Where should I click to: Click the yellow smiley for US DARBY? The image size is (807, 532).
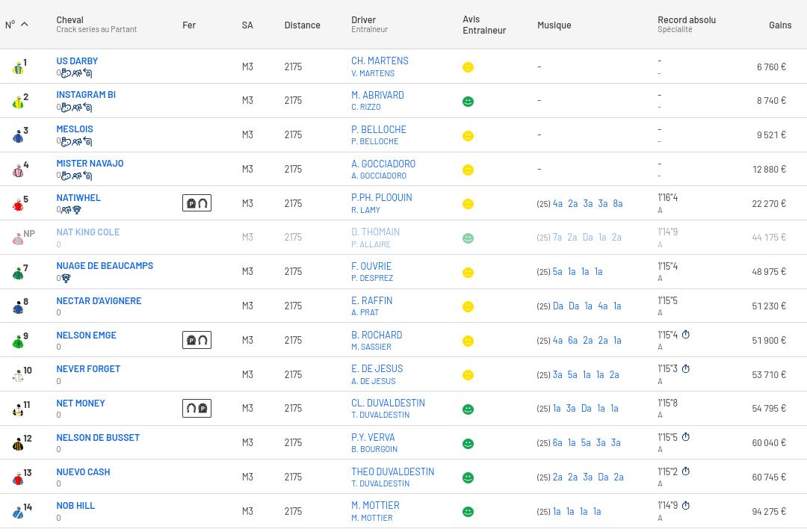[468, 67]
